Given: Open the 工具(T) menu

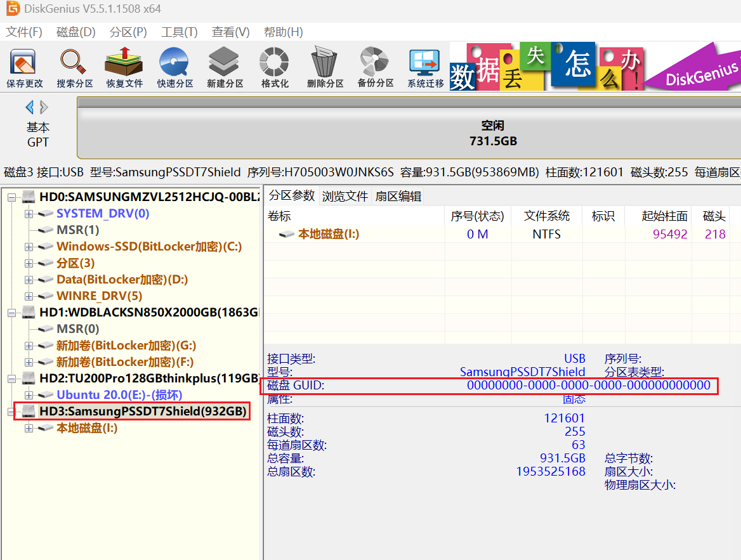Looking at the screenshot, I should pyautogui.click(x=179, y=32).
